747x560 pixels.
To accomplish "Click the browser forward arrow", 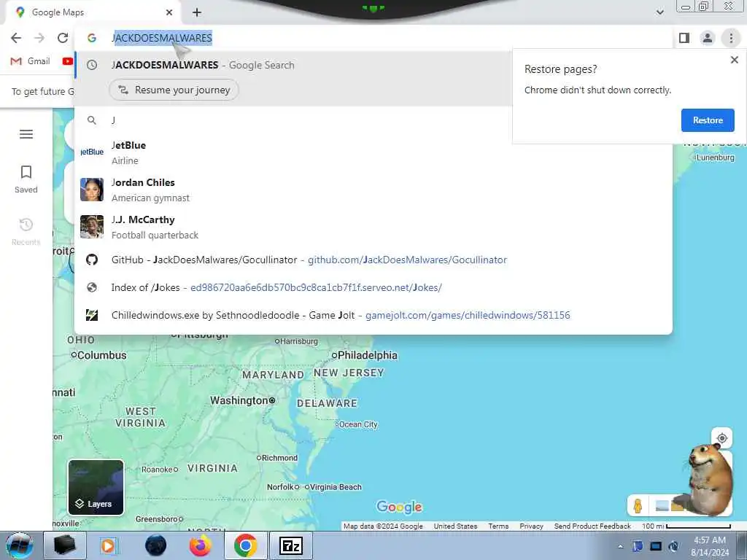I will point(39,38).
